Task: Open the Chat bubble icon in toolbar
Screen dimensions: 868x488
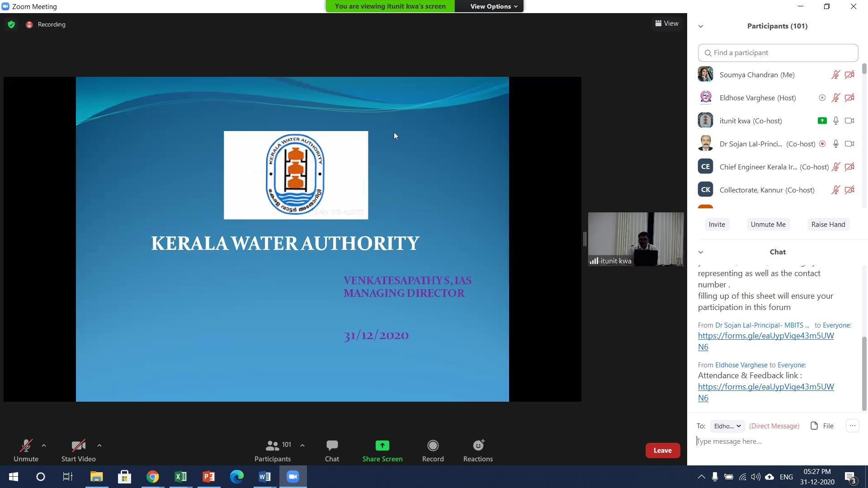Action: (332, 446)
